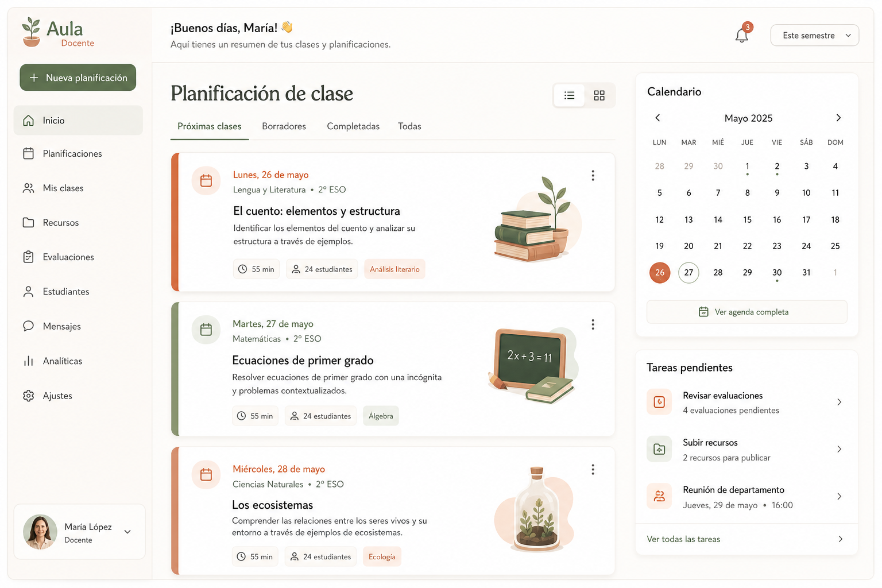Select the Borradores tab

point(284,126)
